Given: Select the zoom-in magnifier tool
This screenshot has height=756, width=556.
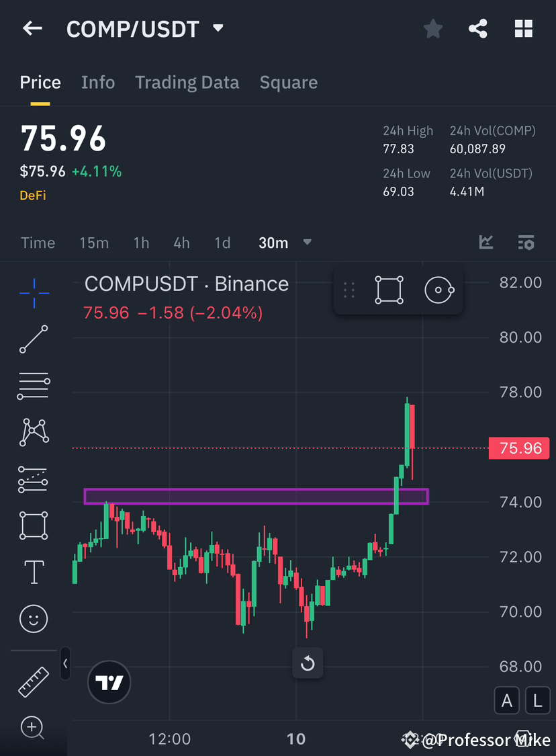Looking at the screenshot, I should pos(34,728).
